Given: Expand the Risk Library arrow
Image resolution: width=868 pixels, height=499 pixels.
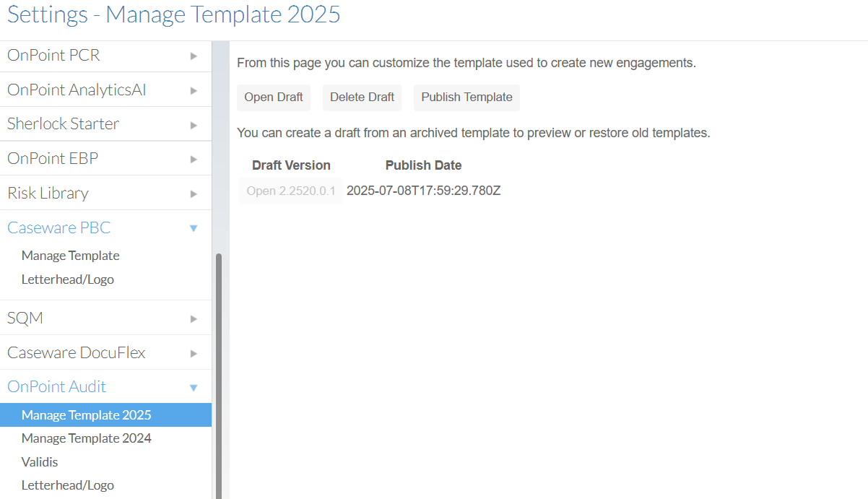Looking at the screenshot, I should [x=194, y=194].
